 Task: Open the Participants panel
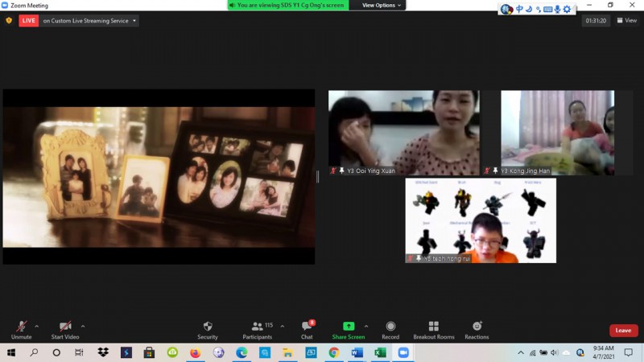[x=258, y=329]
